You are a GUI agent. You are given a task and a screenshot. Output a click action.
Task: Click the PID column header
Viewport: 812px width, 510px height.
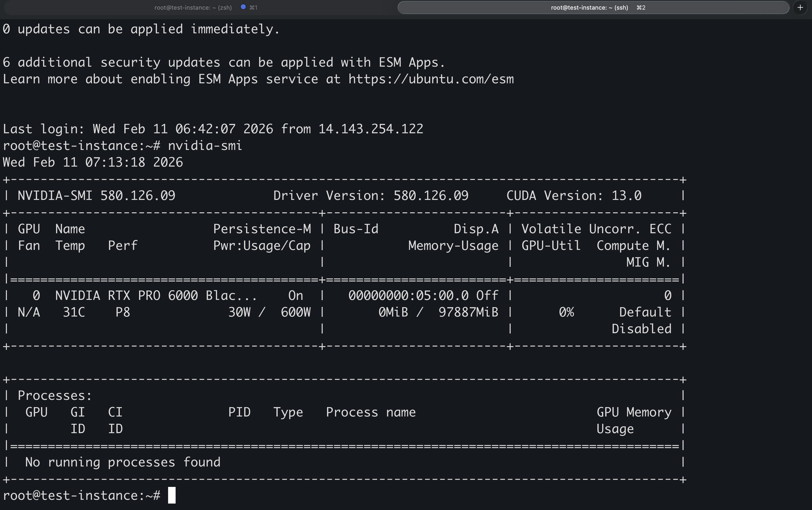click(239, 412)
